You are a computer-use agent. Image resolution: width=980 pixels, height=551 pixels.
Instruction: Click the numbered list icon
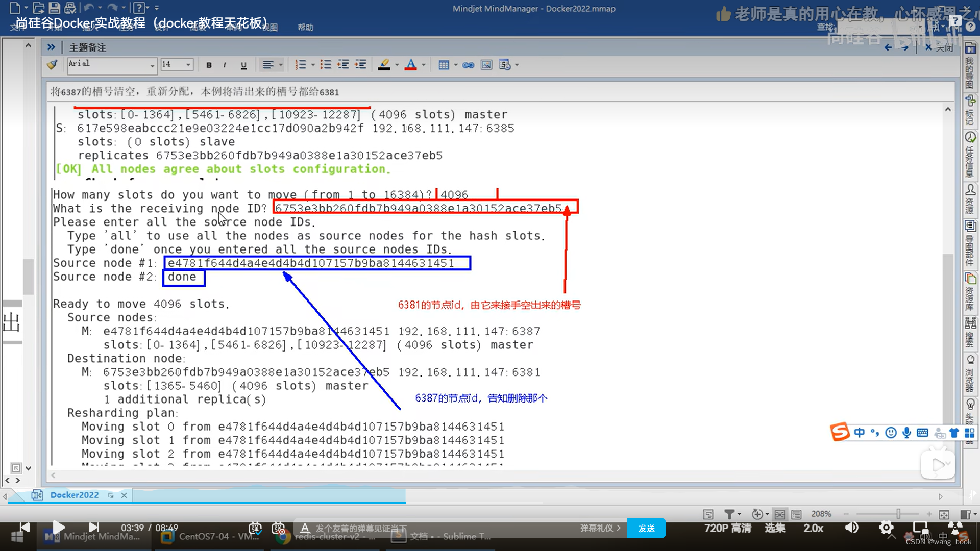tap(301, 65)
